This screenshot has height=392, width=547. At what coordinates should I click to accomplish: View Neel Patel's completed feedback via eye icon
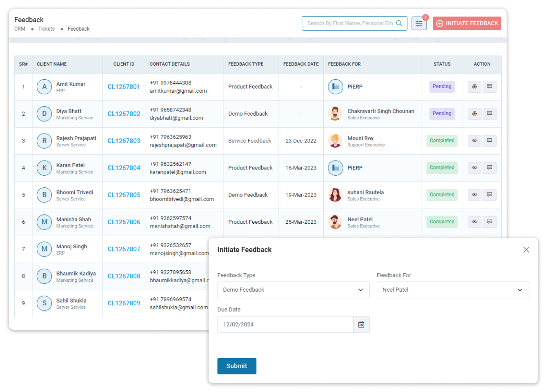tap(474, 222)
